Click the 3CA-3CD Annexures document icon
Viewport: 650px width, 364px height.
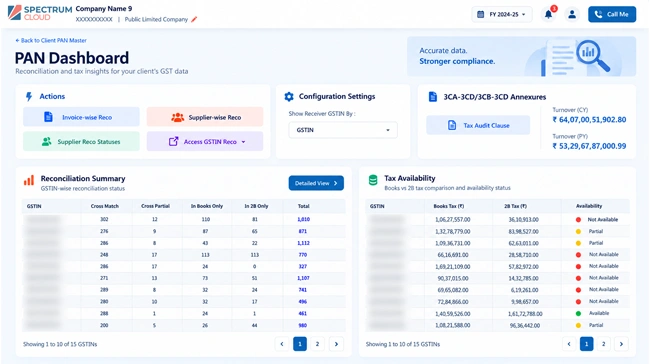pos(432,97)
